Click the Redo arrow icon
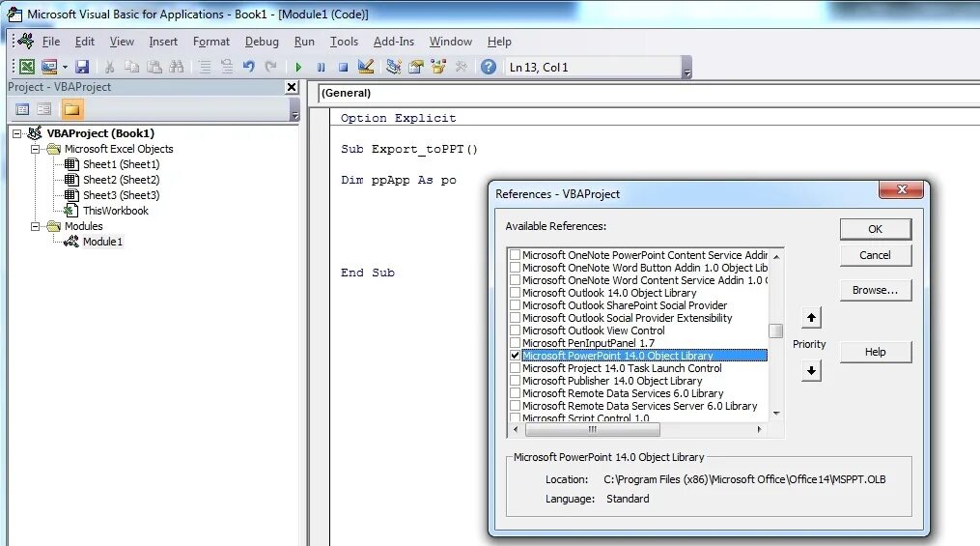This screenshot has height=546, width=980. (x=270, y=67)
